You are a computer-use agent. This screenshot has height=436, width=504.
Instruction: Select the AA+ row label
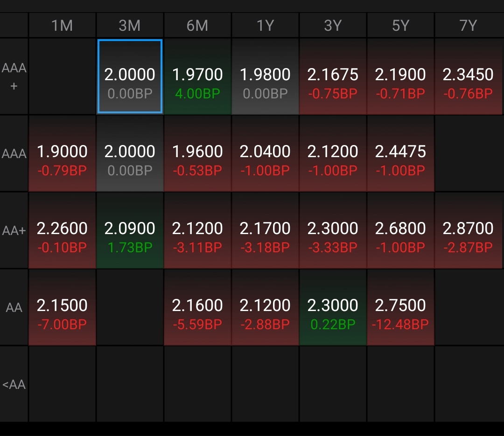(x=14, y=230)
